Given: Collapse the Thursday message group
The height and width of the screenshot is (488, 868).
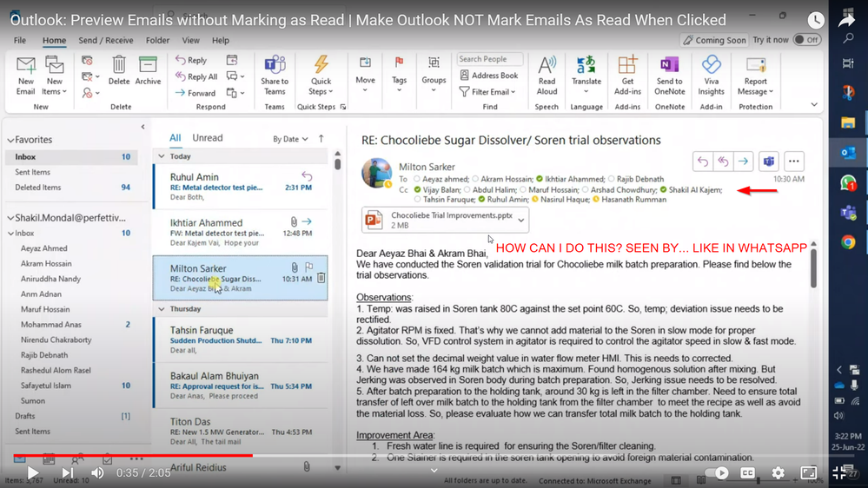Looking at the screenshot, I should coord(162,309).
